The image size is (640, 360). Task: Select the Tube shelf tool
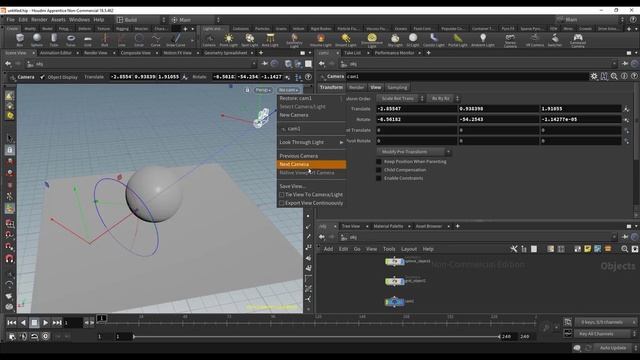pos(54,40)
